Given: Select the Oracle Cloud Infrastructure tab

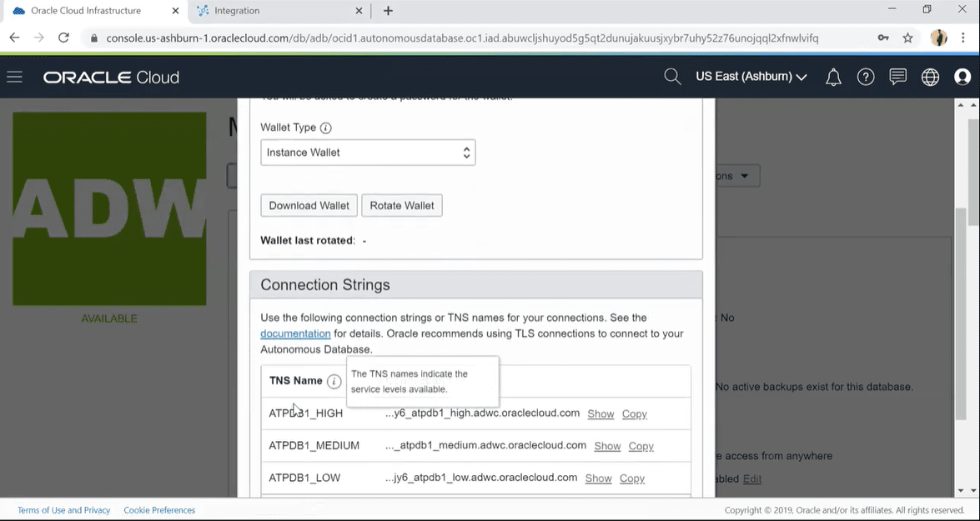Looking at the screenshot, I should click(93, 11).
